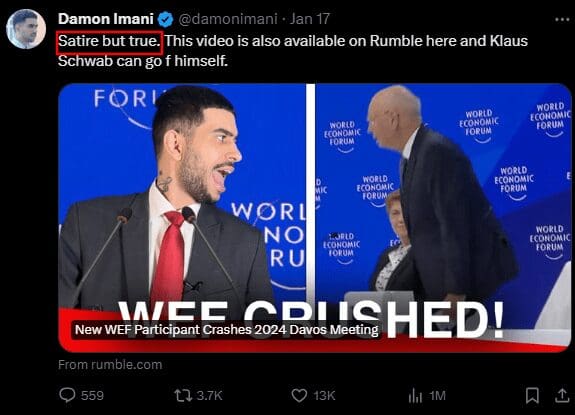
Task: Click the 'From rumble.com' source link
Action: (x=110, y=365)
